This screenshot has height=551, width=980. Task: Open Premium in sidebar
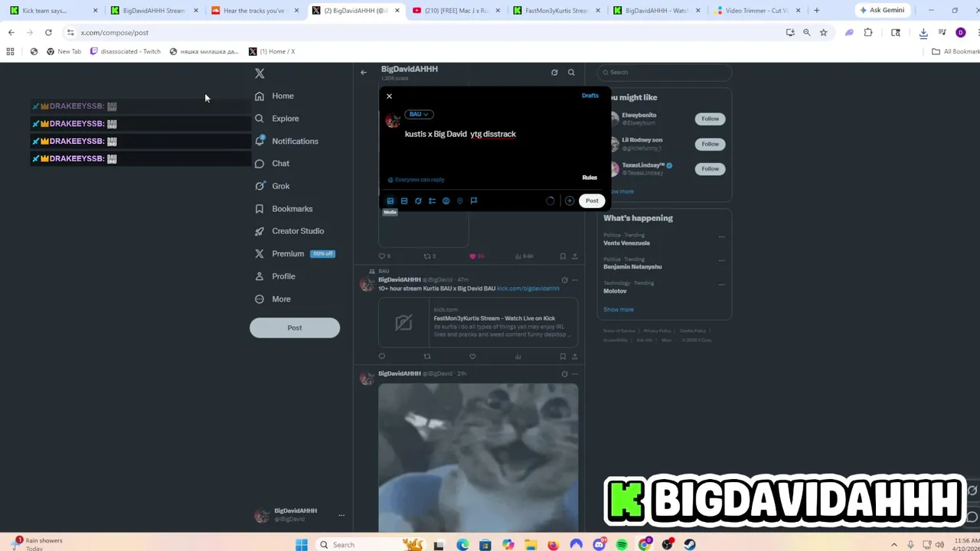[x=294, y=253]
